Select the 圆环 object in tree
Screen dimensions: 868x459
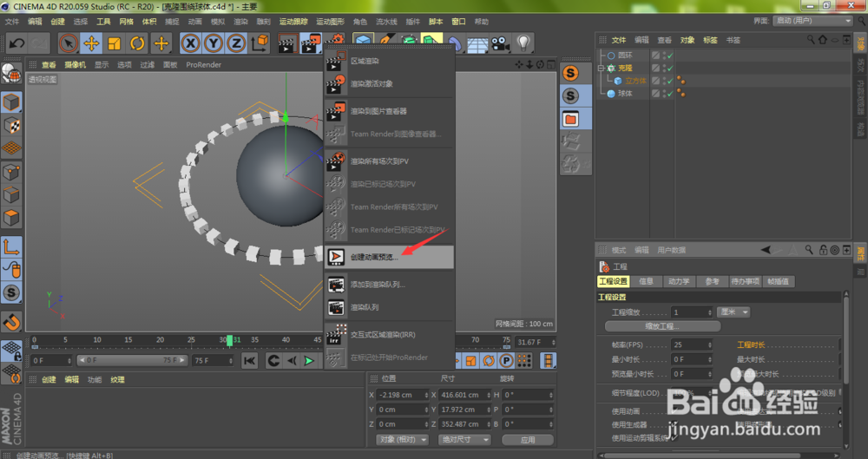pyautogui.click(x=625, y=56)
